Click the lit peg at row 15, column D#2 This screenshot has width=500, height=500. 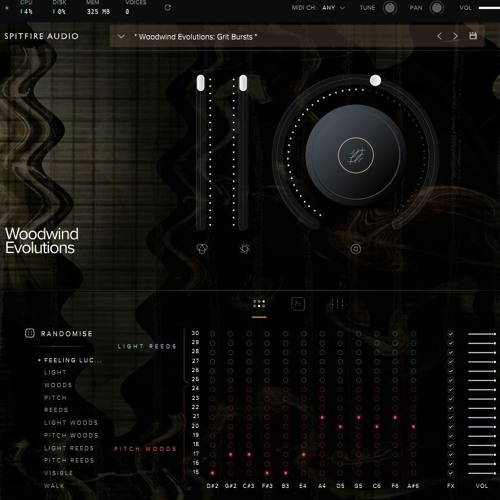pyautogui.click(x=212, y=473)
